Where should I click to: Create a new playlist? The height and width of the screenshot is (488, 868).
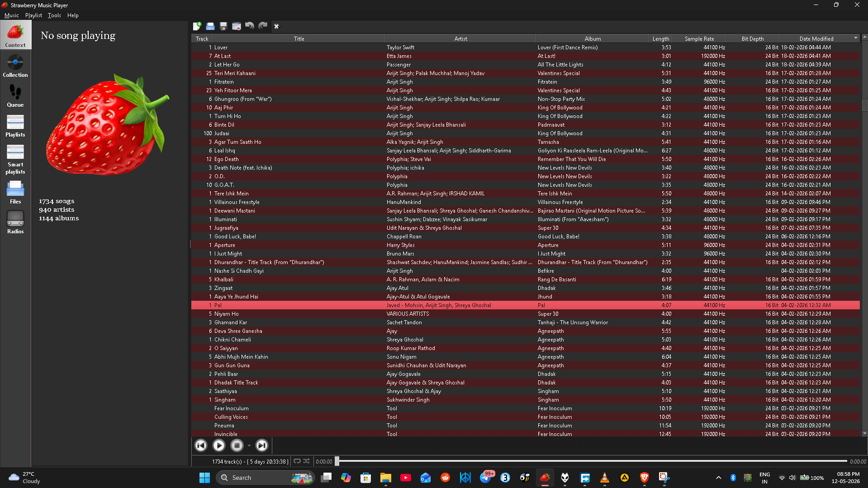point(197,26)
